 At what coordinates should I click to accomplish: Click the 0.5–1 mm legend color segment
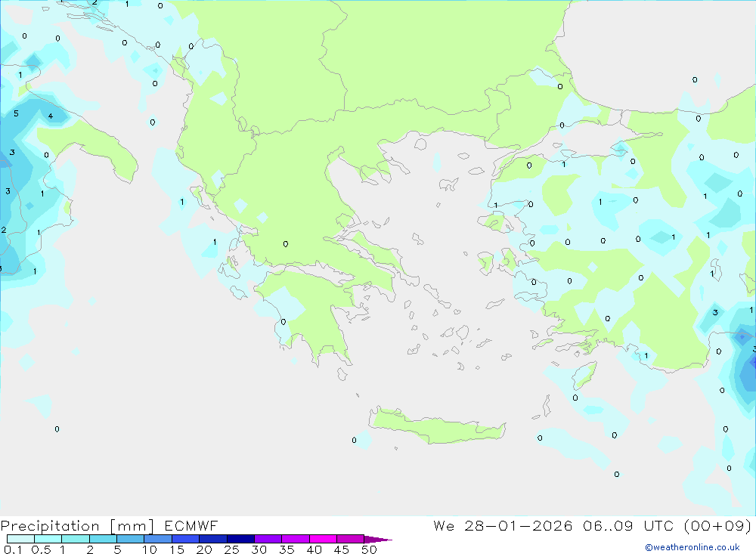(x=48, y=539)
